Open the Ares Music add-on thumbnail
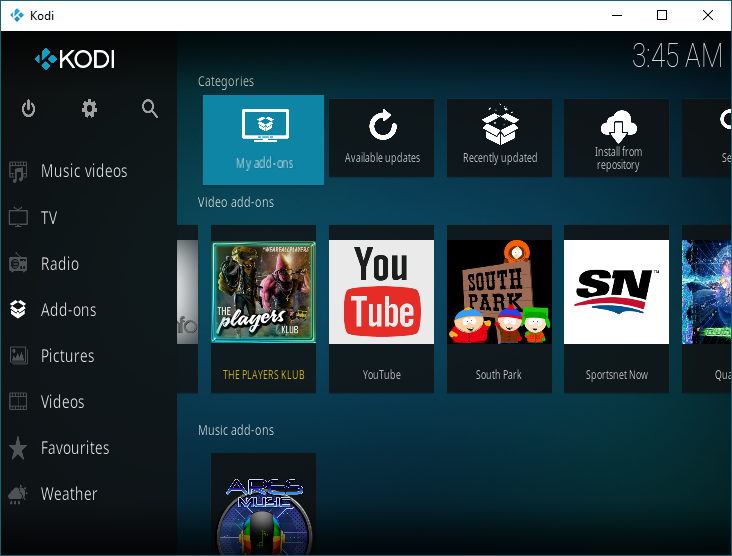Screen dimensions: 732x556 coord(263,504)
